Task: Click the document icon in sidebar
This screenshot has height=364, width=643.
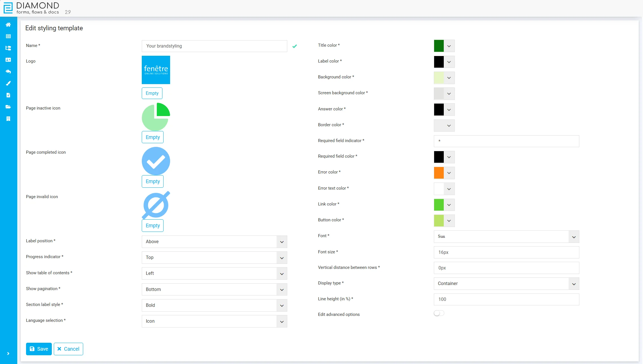Action: tap(8, 95)
